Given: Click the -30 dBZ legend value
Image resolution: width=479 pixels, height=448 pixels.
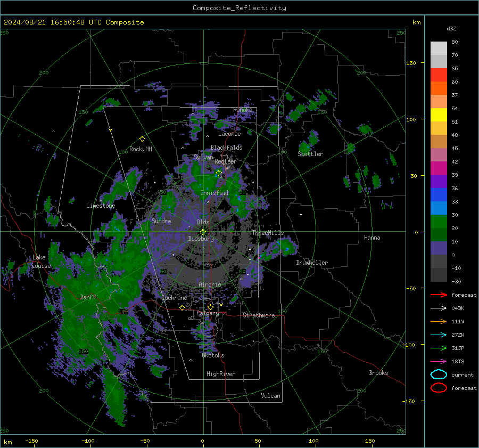Looking at the screenshot, I should click(456, 281).
